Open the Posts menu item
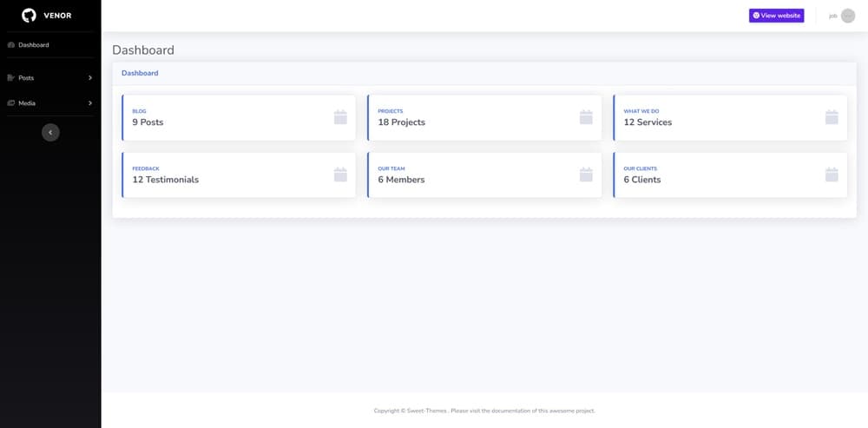Viewport: 868px width, 428px height. click(x=26, y=78)
